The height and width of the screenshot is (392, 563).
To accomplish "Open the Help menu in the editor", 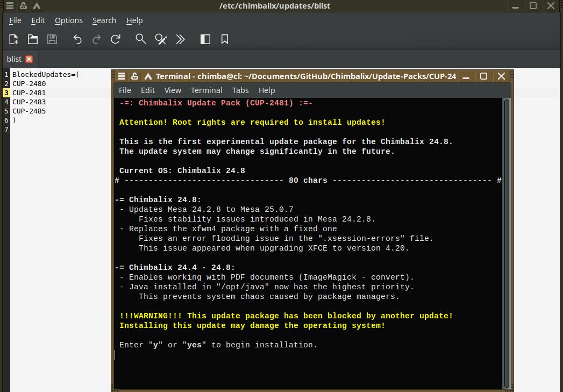I will coord(134,20).
